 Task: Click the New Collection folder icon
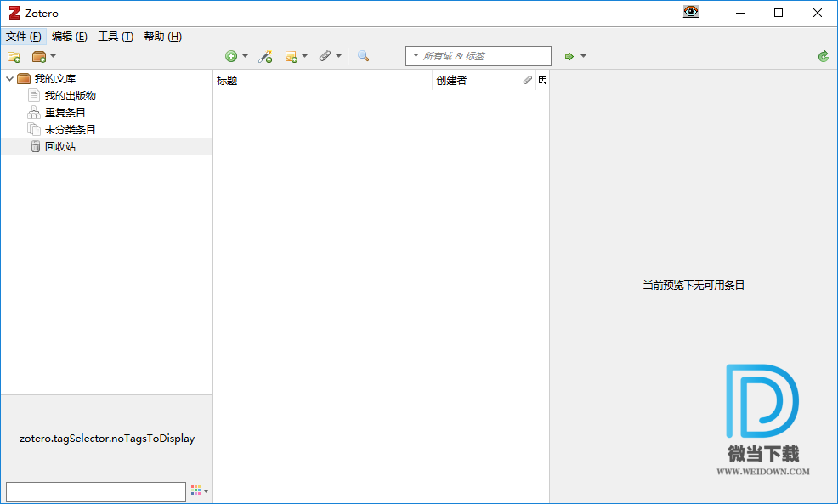14,56
